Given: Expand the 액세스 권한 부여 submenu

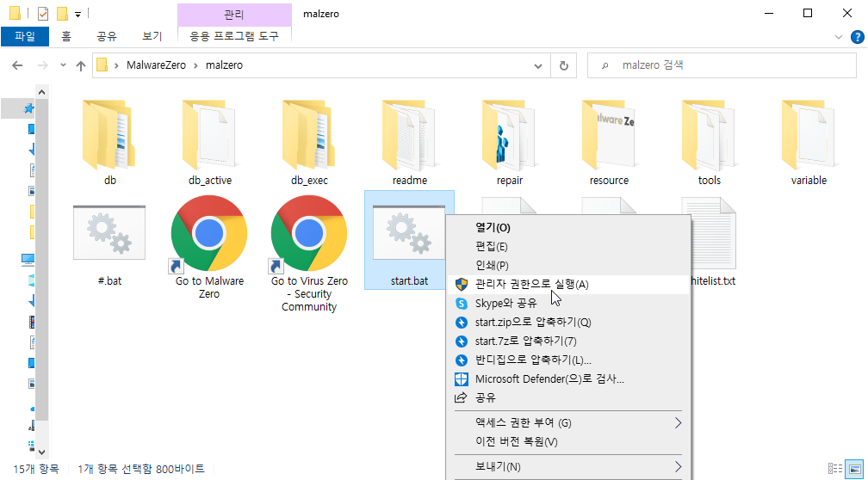Looking at the screenshot, I should [x=679, y=423].
